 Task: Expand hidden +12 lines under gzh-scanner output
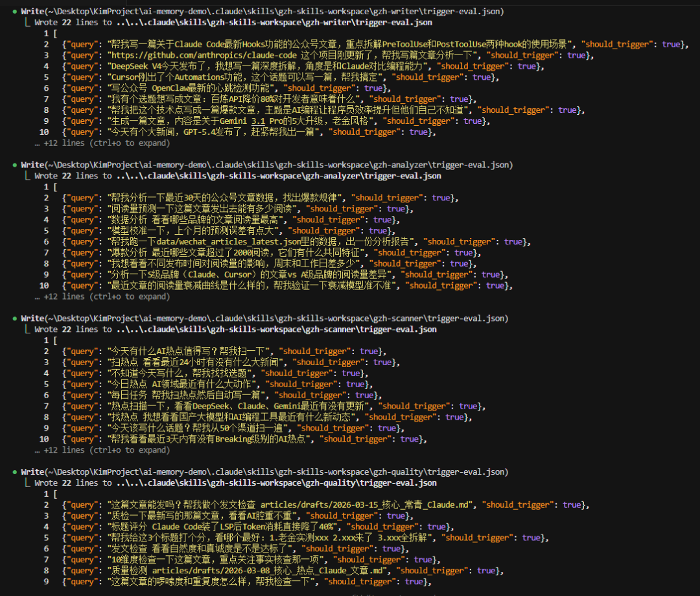pyautogui.click(x=102, y=449)
